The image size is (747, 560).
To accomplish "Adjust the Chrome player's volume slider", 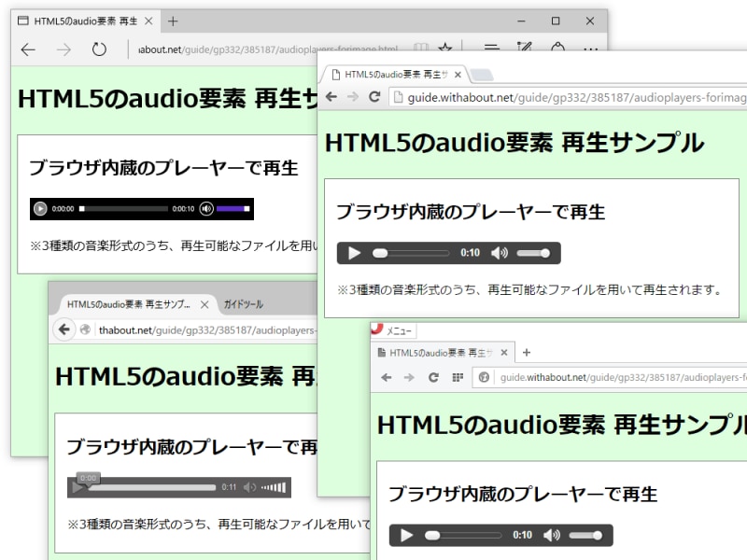I will (533, 253).
